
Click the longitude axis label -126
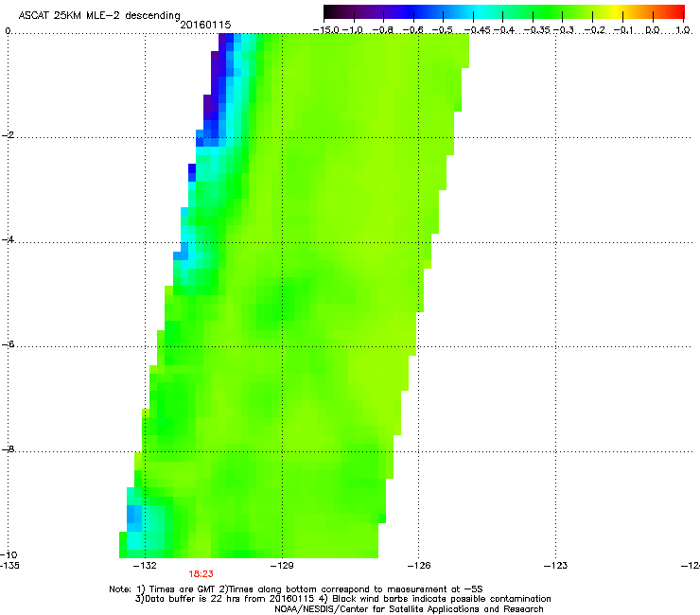pyautogui.click(x=419, y=566)
